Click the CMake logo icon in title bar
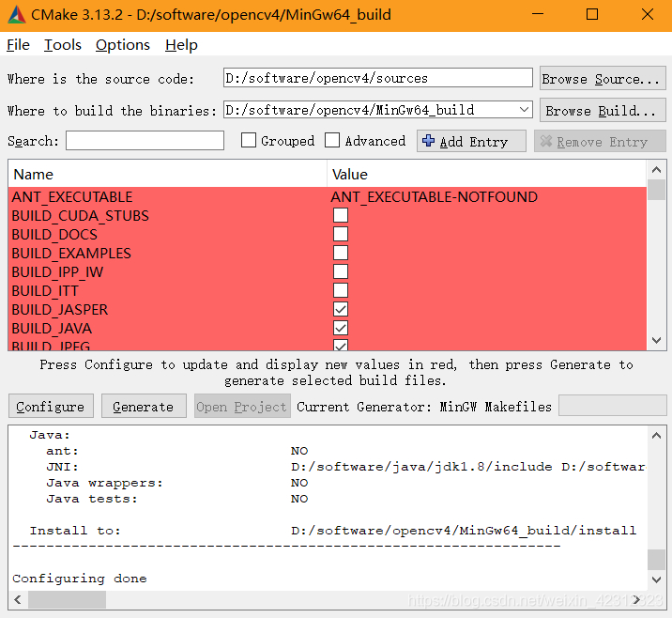 pyautogui.click(x=16, y=15)
